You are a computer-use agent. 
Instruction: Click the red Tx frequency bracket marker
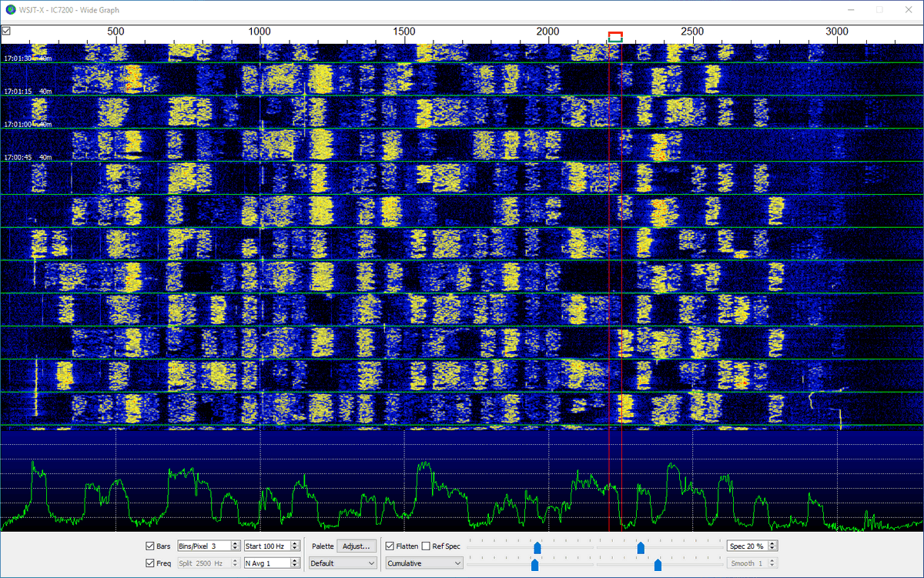[615, 35]
